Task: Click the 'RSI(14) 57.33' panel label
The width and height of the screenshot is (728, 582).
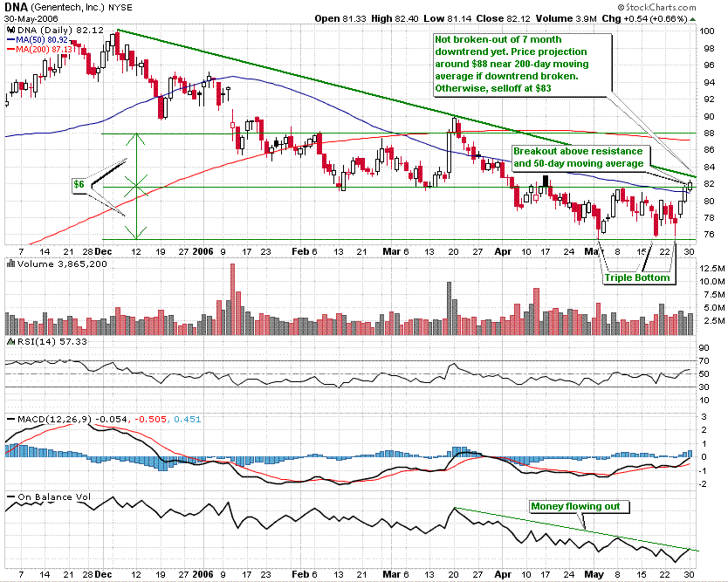Action: [52, 341]
